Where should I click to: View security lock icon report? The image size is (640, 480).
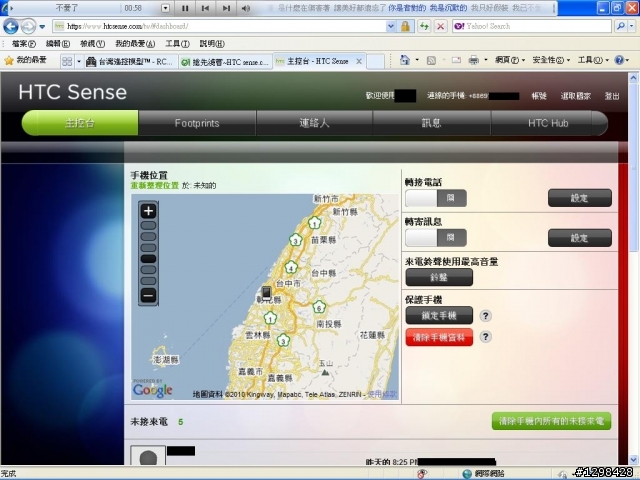click(405, 27)
